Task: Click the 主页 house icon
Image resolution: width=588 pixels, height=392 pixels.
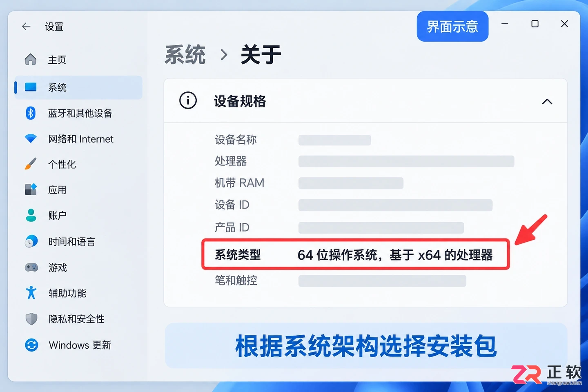Action: pyautogui.click(x=31, y=60)
